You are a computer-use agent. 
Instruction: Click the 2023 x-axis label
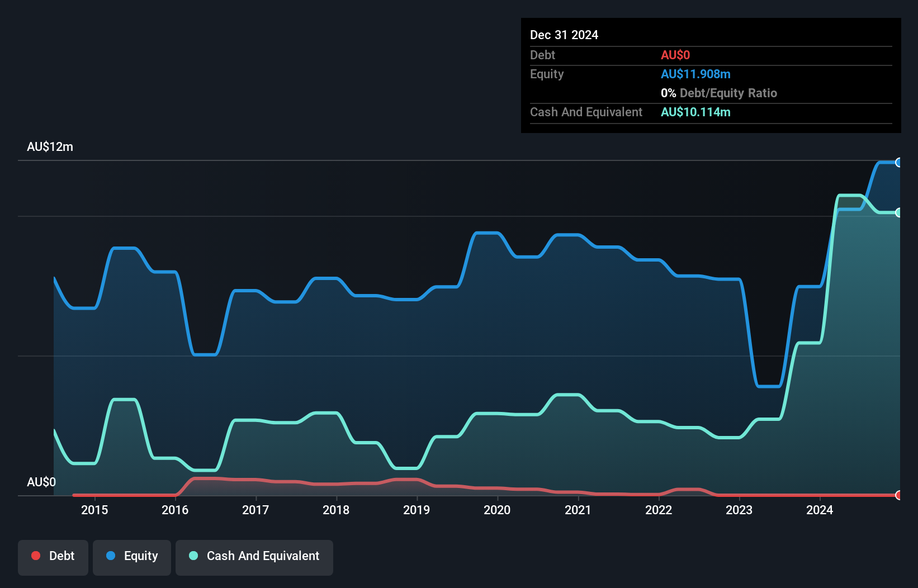(739, 510)
